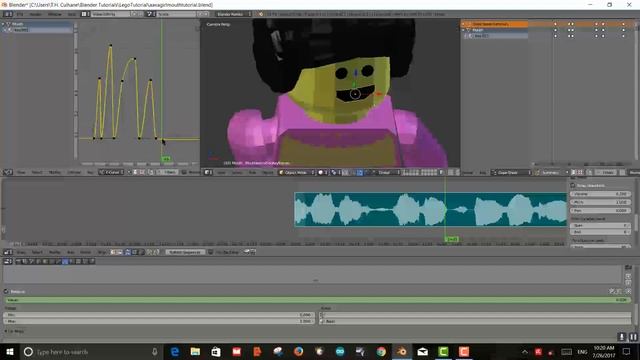Select the first Render properties tab icon
The image size is (640, 360).
(18, 261)
